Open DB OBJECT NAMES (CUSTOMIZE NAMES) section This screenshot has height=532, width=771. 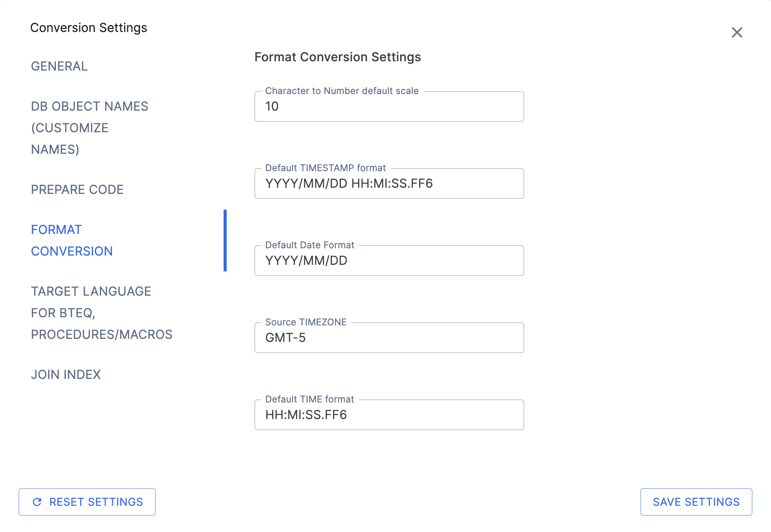pyautogui.click(x=89, y=127)
